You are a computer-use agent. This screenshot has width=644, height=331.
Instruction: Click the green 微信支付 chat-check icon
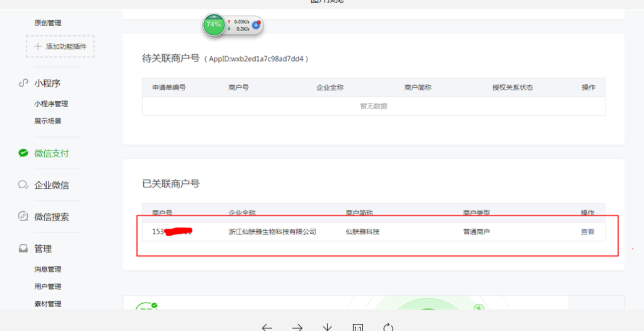coord(23,153)
